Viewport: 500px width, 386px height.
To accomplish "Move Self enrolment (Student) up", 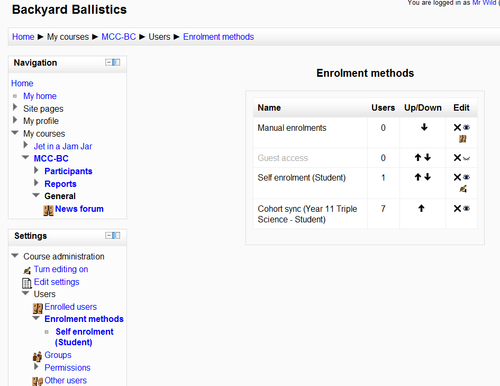I will [x=418, y=177].
